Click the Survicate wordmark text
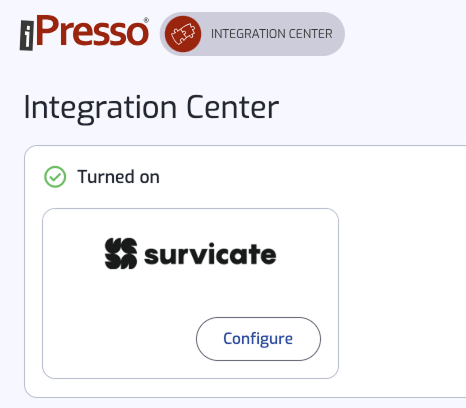The width and height of the screenshot is (466, 408). pos(210,254)
